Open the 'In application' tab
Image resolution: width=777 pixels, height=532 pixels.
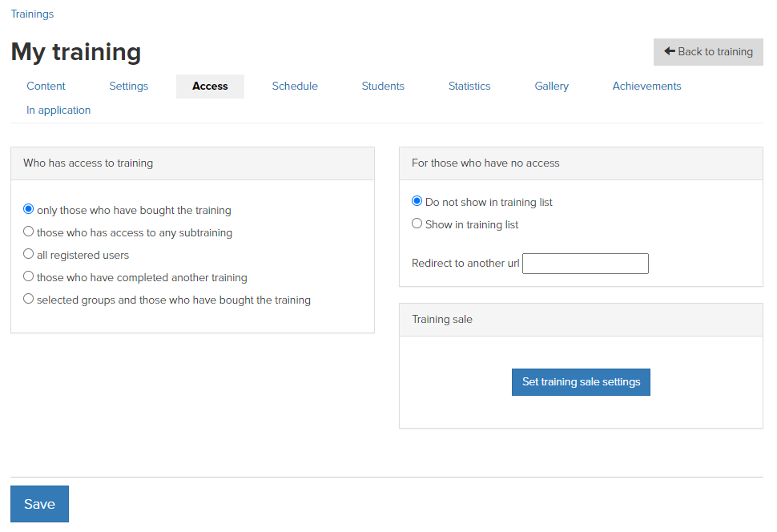click(x=58, y=110)
